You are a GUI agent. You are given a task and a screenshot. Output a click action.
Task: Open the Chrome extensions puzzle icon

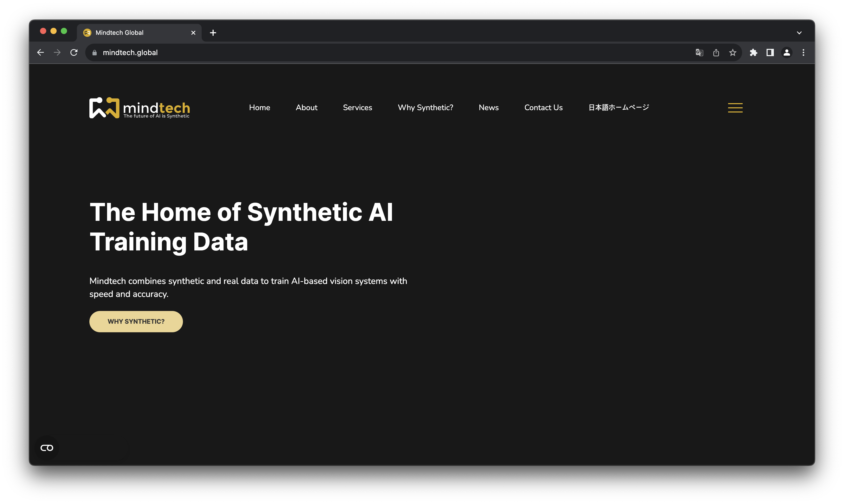[x=754, y=52]
